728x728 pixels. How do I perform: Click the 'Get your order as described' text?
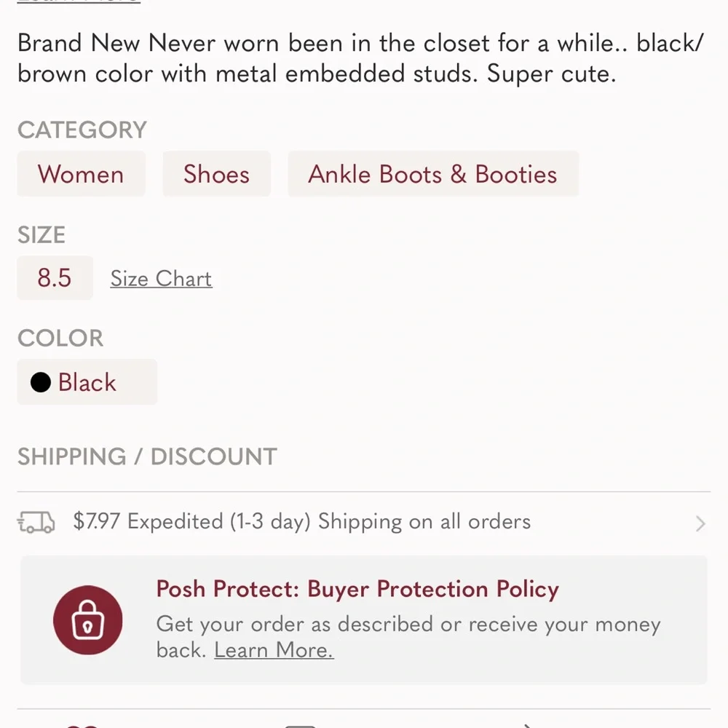point(408,625)
